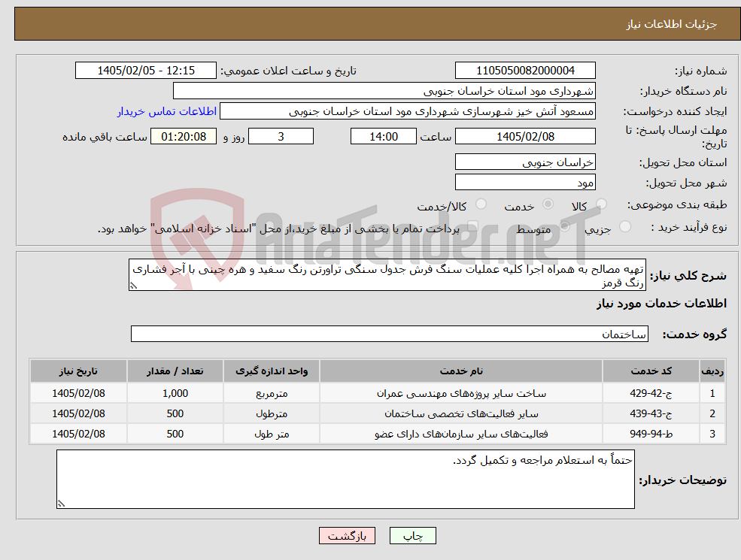Click the response deadline date 1405/02/08 field
The image size is (741, 560).
(525, 137)
